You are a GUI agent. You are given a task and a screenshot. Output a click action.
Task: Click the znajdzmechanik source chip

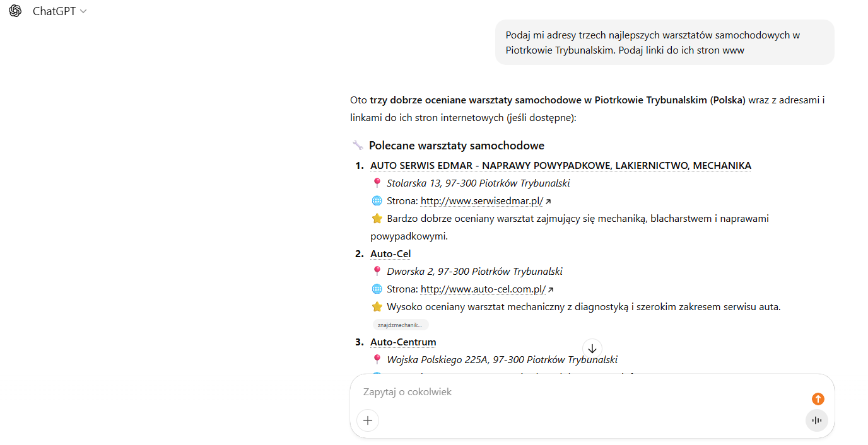pos(400,324)
